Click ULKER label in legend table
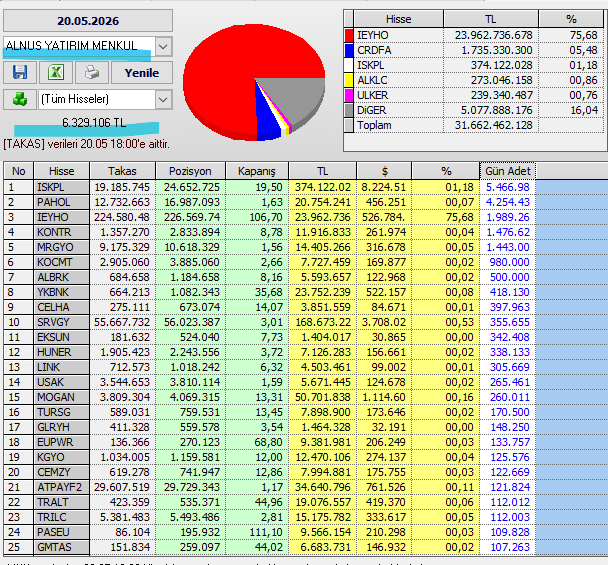 coord(399,95)
